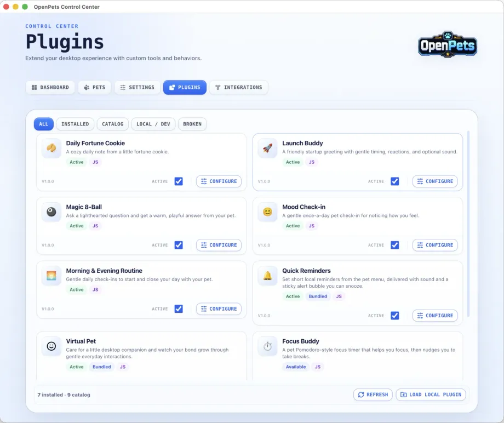Select the Plugins tab
504x423 pixels.
pos(185,88)
